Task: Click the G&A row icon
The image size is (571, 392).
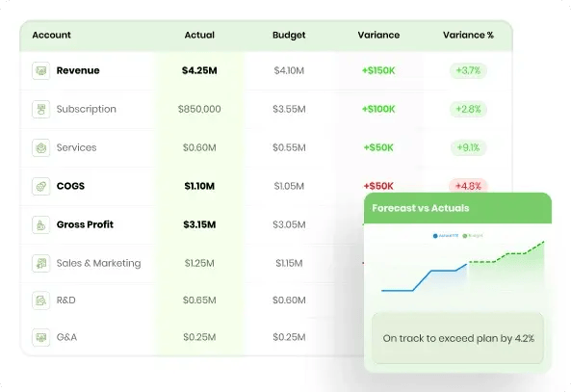Action: pos(40,337)
